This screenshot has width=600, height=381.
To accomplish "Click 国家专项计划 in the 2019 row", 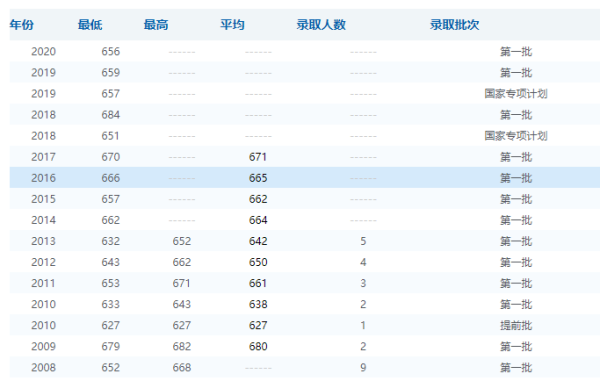I will pos(516,93).
